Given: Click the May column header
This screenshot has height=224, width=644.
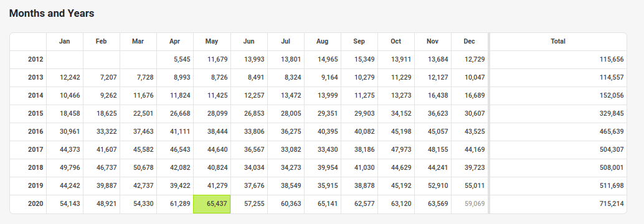Looking at the screenshot, I should click(x=212, y=42).
